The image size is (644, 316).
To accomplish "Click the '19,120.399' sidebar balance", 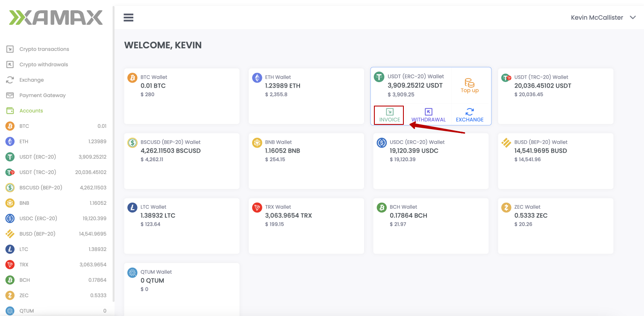I will (x=94, y=219).
